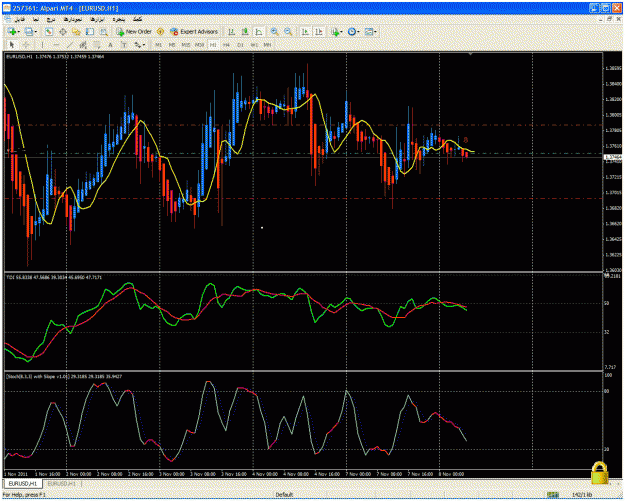Draw a horizontal line
The image size is (625, 501).
[56, 45]
